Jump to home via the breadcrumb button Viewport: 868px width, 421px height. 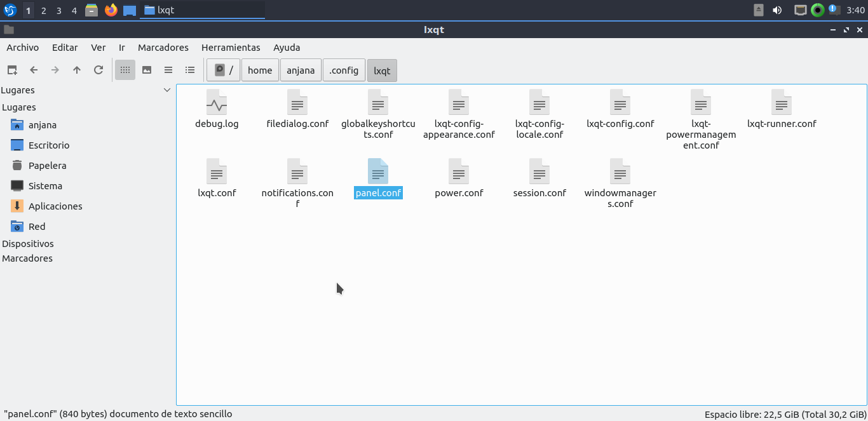pos(260,70)
